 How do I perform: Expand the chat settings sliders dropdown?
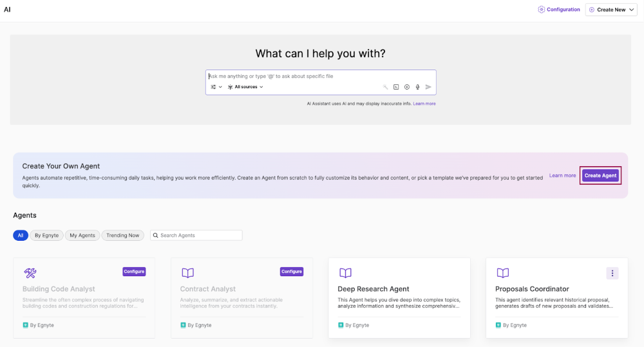[216, 87]
